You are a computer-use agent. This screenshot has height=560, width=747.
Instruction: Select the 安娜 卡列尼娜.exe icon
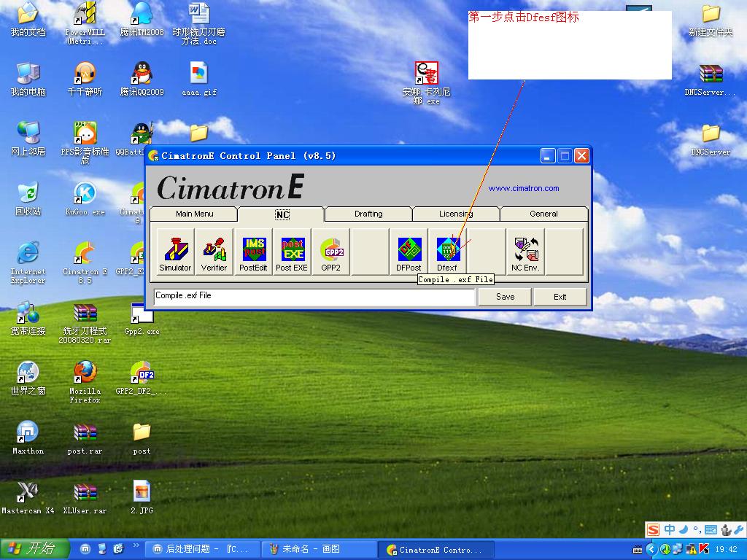coord(426,83)
